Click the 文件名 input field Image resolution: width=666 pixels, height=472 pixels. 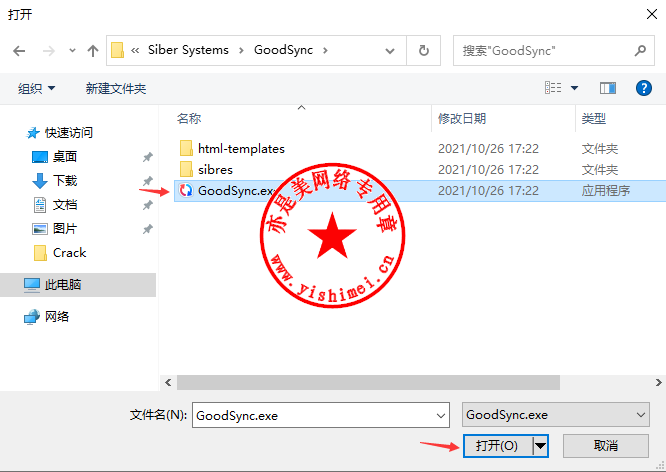point(321,415)
